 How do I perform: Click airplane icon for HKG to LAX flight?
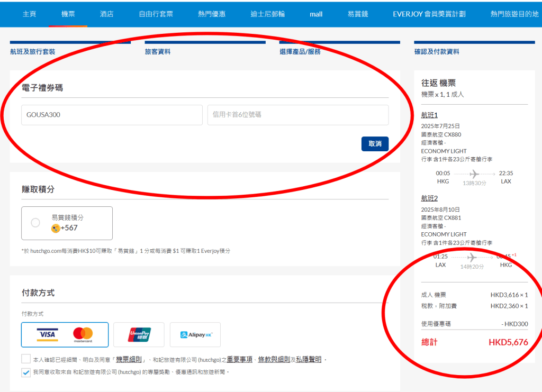pyautogui.click(x=474, y=174)
